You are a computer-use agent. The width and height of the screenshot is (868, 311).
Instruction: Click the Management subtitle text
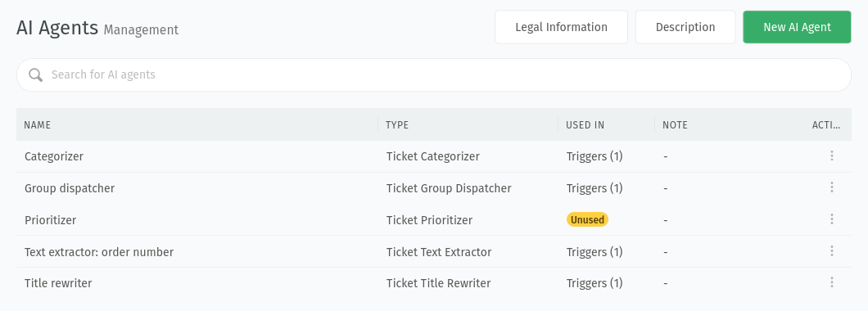coord(141,29)
